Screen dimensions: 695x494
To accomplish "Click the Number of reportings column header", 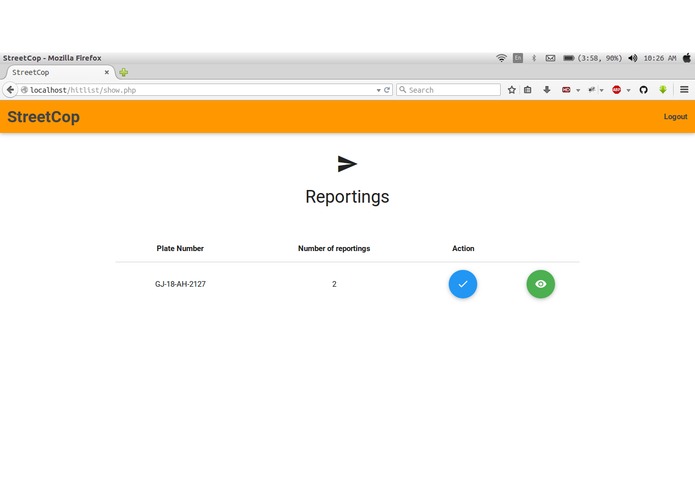I will [x=334, y=249].
